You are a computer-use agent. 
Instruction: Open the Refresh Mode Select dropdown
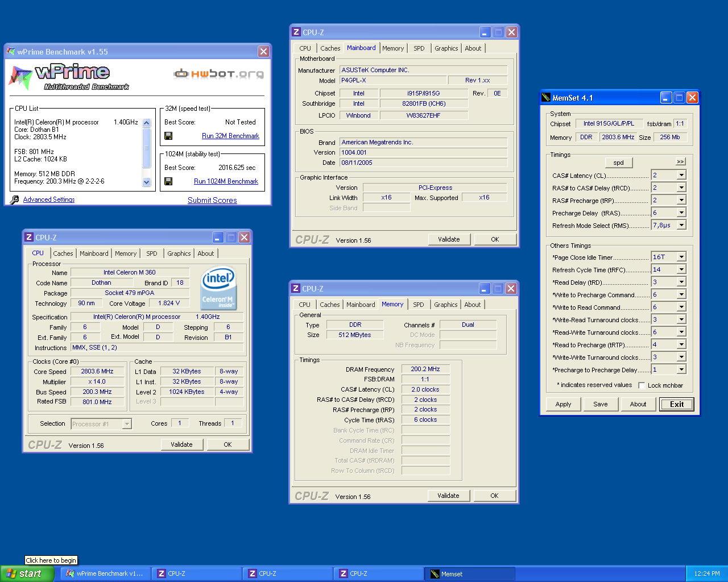[681, 225]
